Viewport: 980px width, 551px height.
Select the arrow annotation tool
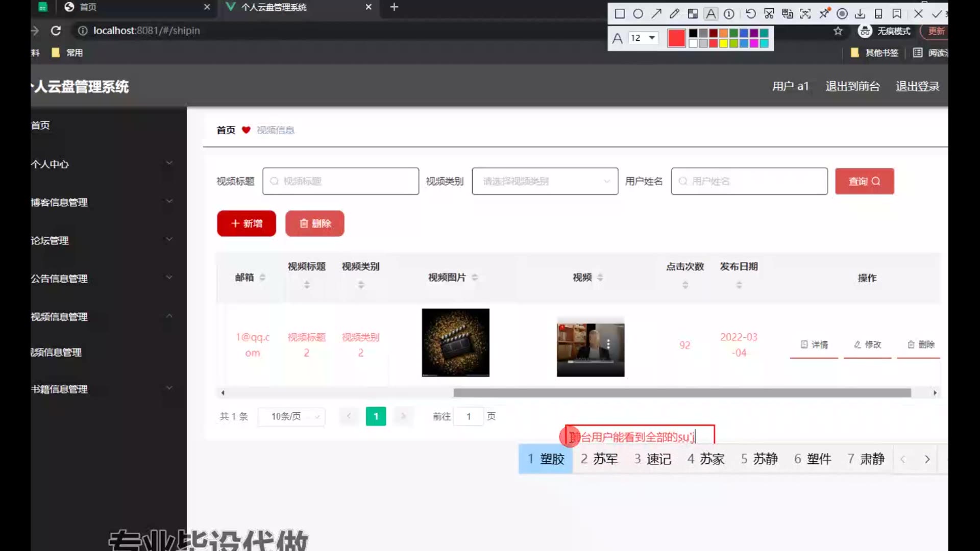[656, 14]
